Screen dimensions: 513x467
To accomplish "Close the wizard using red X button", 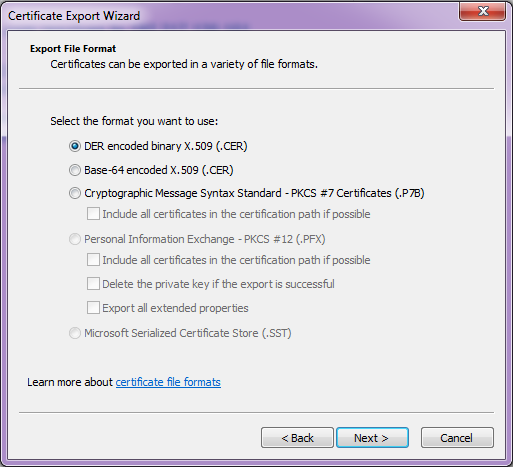I will coord(482,11).
